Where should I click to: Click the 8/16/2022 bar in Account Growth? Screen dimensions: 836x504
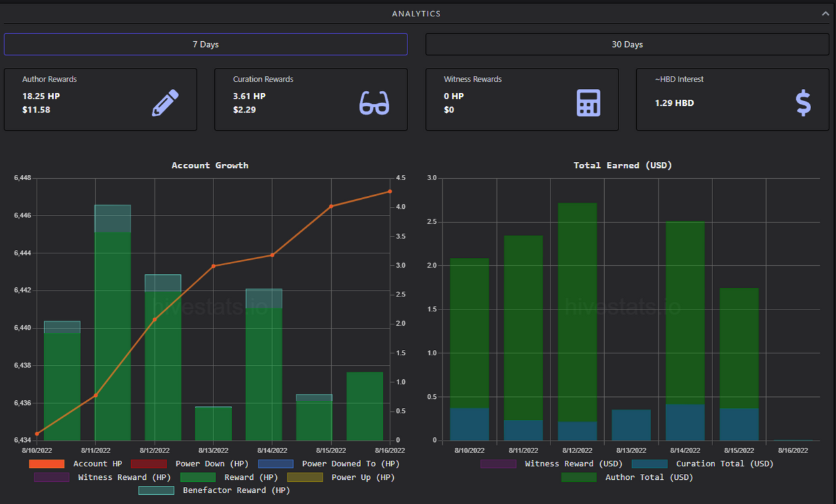(364, 406)
